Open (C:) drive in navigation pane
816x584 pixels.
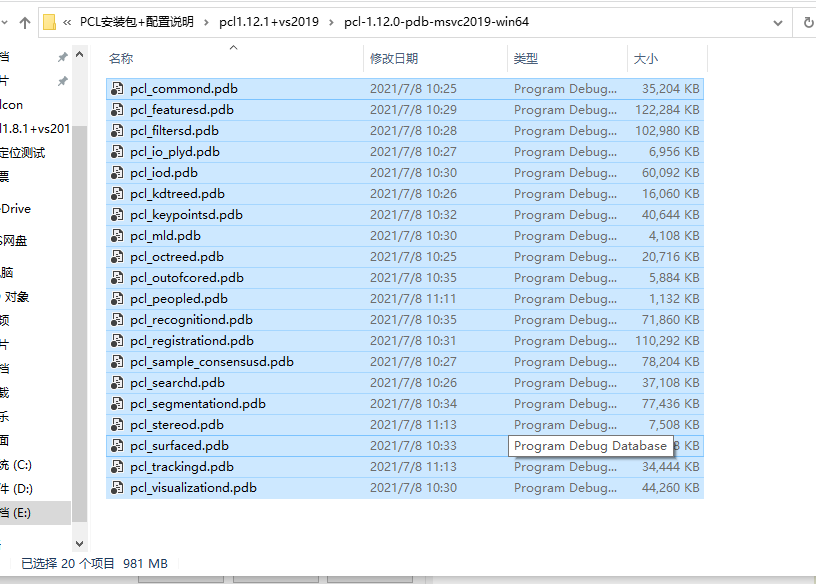[17, 465]
